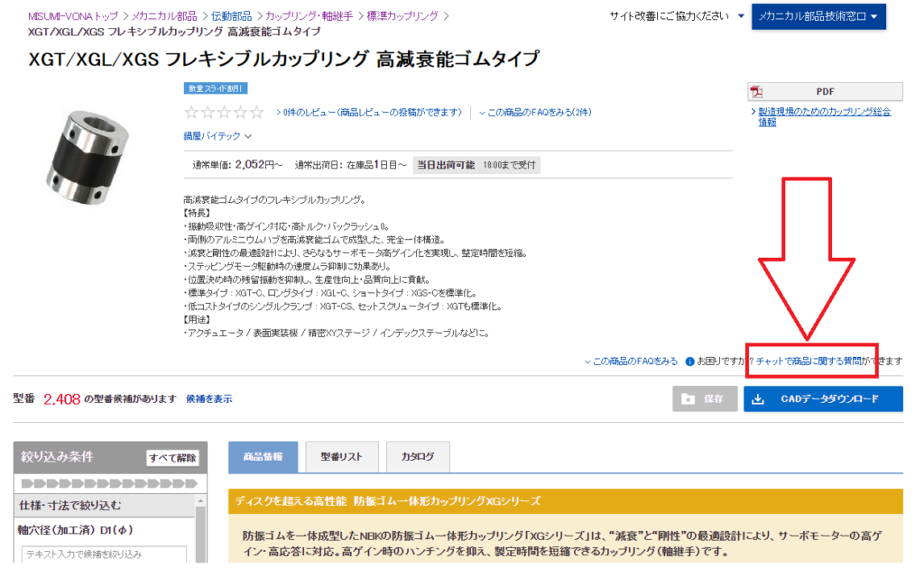Click the folder icon on 保存 button
The image size is (924, 568).
[x=688, y=399]
